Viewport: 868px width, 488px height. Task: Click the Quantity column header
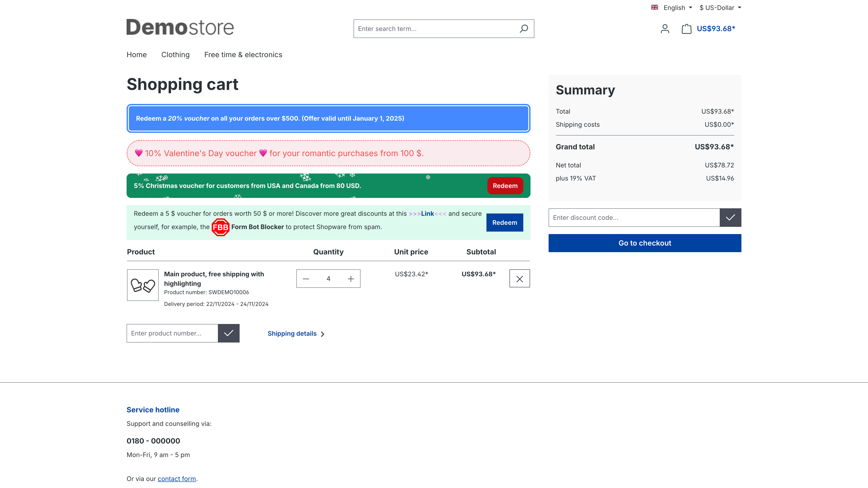point(328,252)
